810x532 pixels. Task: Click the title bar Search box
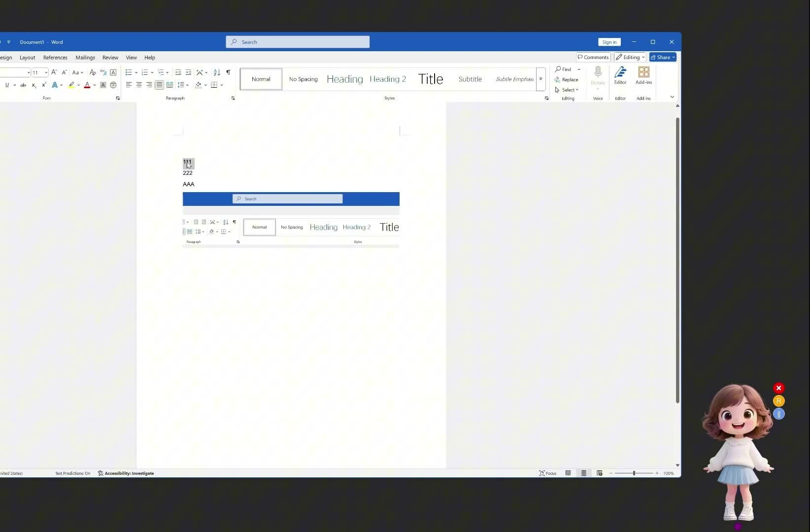click(298, 42)
